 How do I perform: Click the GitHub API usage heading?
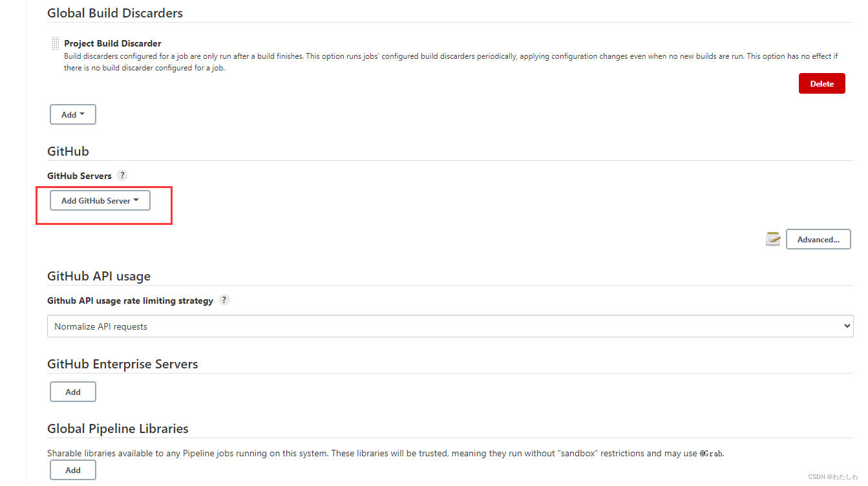click(x=99, y=276)
